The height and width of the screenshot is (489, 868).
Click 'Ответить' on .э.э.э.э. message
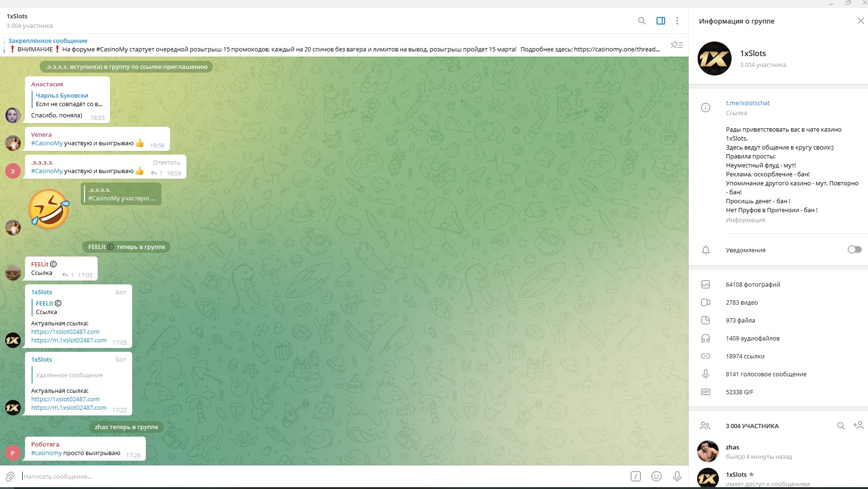(x=167, y=162)
